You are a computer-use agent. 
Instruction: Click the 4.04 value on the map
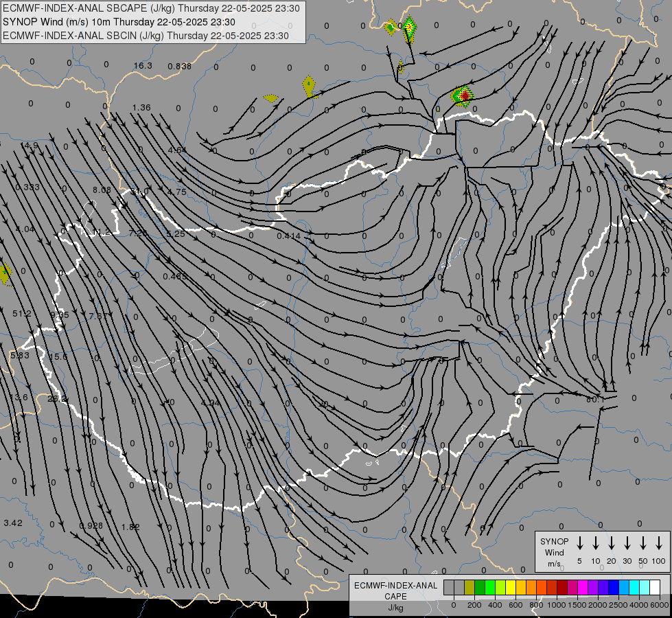click(x=25, y=229)
